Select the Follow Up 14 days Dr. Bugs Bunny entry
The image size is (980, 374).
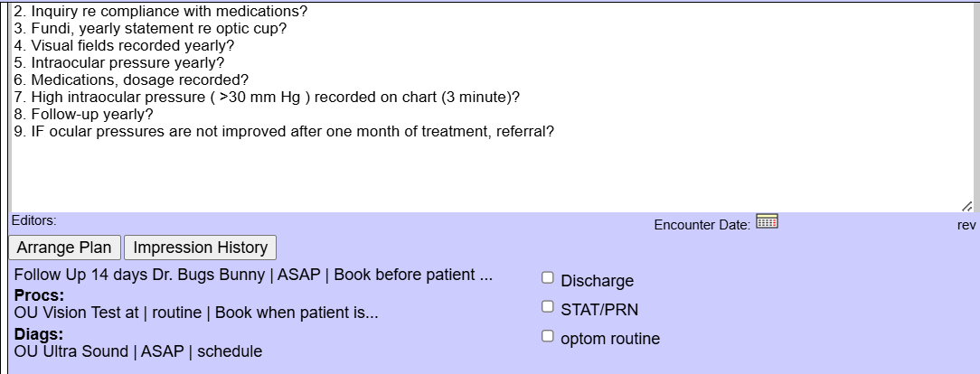pyautogui.click(x=253, y=276)
